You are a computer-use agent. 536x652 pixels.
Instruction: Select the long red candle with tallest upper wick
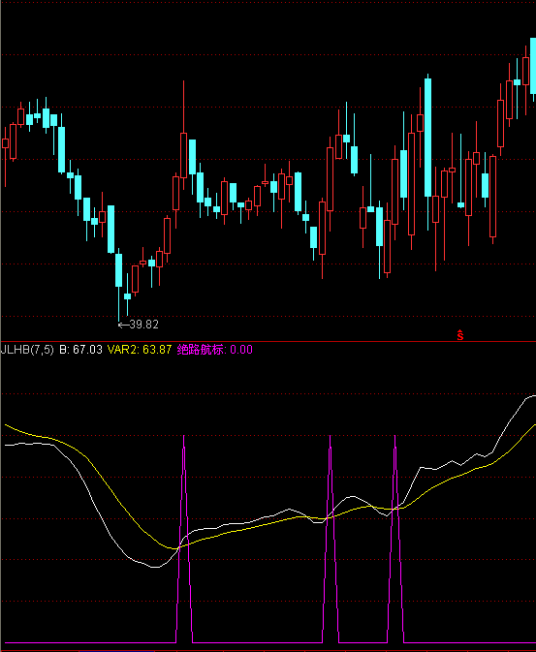(x=183, y=155)
